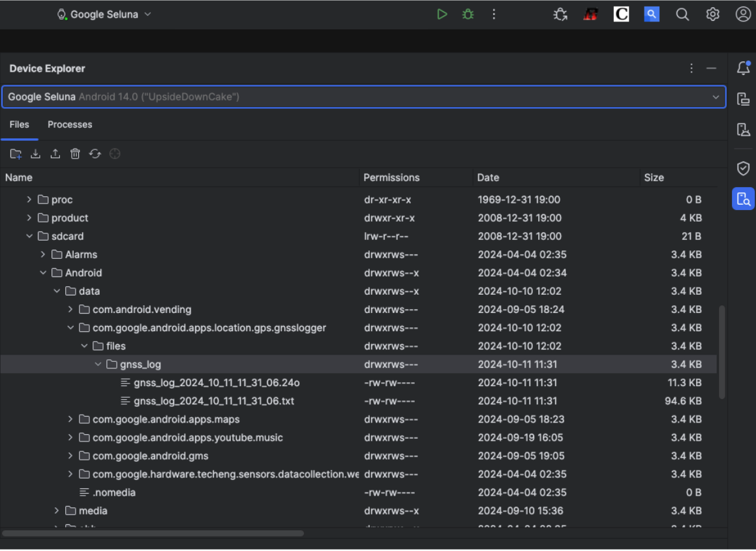The image size is (756, 551).
Task: Delete the selected gnss_log folder
Action: click(75, 153)
